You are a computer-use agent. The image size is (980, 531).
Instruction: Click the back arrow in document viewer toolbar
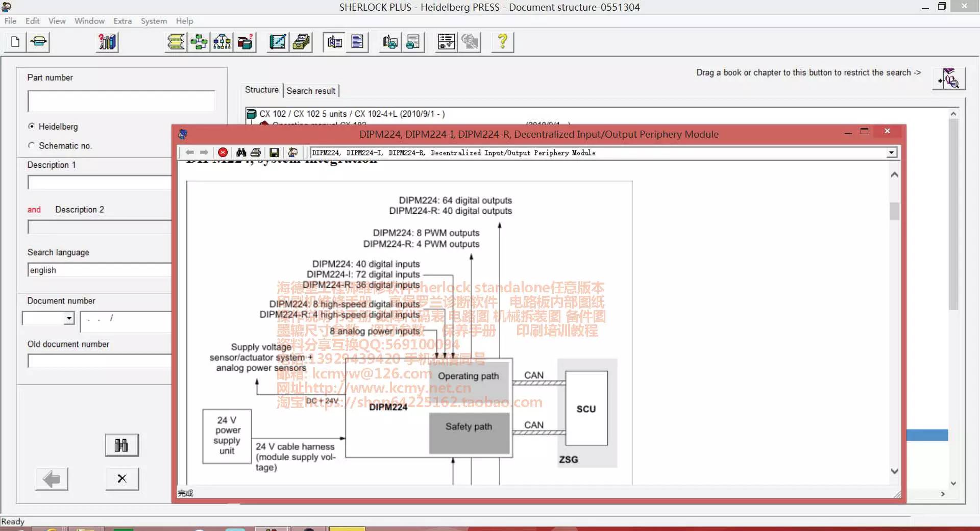tap(190, 153)
